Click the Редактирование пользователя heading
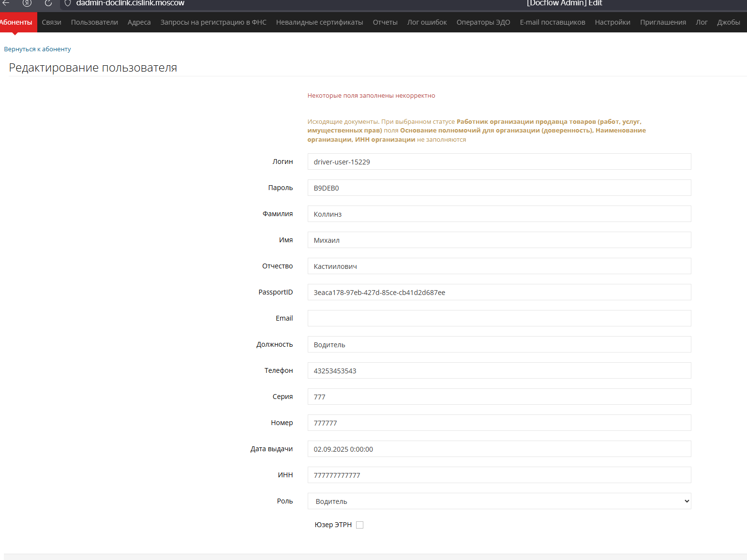The image size is (747, 560). [x=93, y=68]
